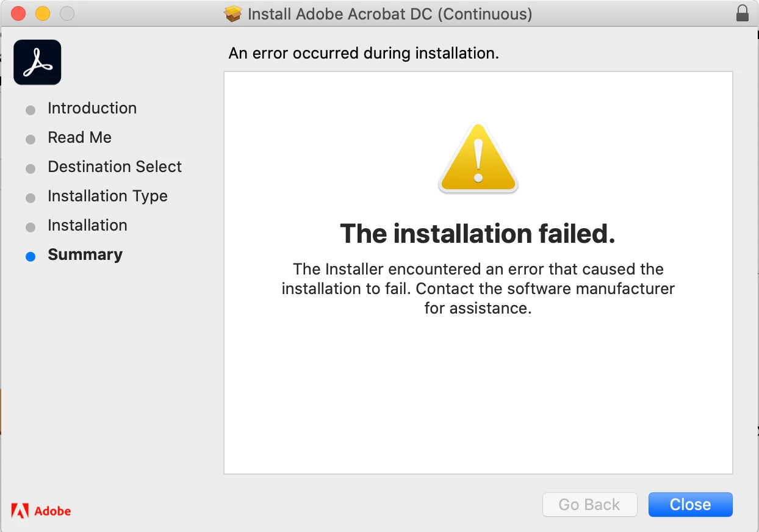Click the Adobe Acrobat logo icon
Screen dimensions: 759x532
click(37, 62)
